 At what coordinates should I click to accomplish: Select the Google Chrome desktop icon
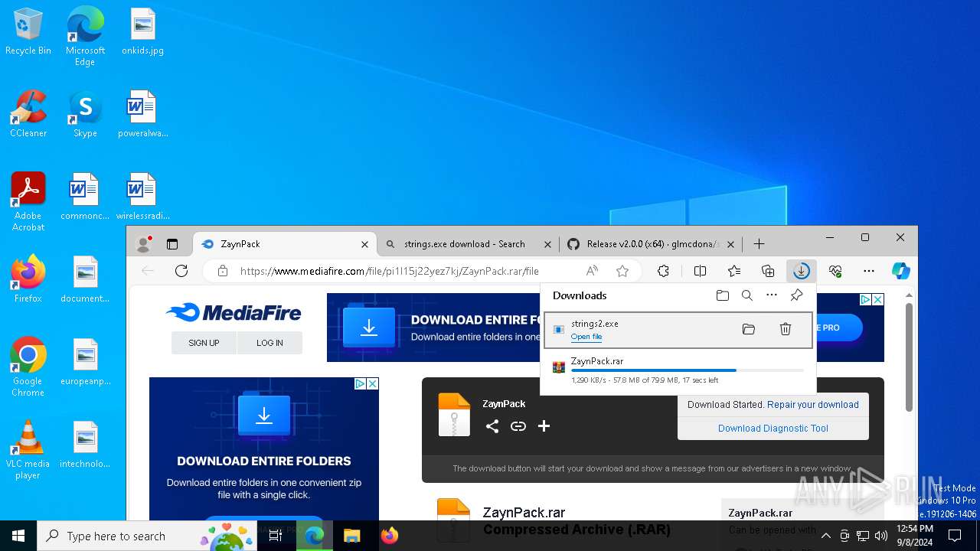pyautogui.click(x=28, y=367)
